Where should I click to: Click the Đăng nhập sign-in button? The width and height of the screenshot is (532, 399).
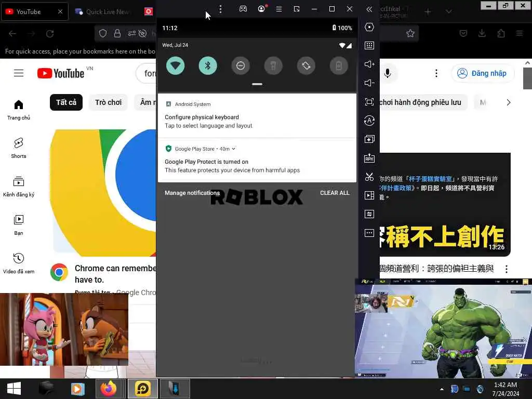point(483,73)
